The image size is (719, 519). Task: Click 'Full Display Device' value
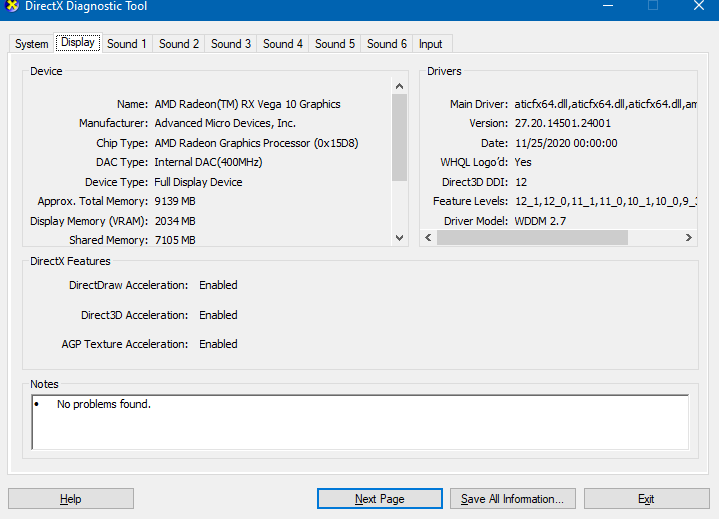(198, 182)
